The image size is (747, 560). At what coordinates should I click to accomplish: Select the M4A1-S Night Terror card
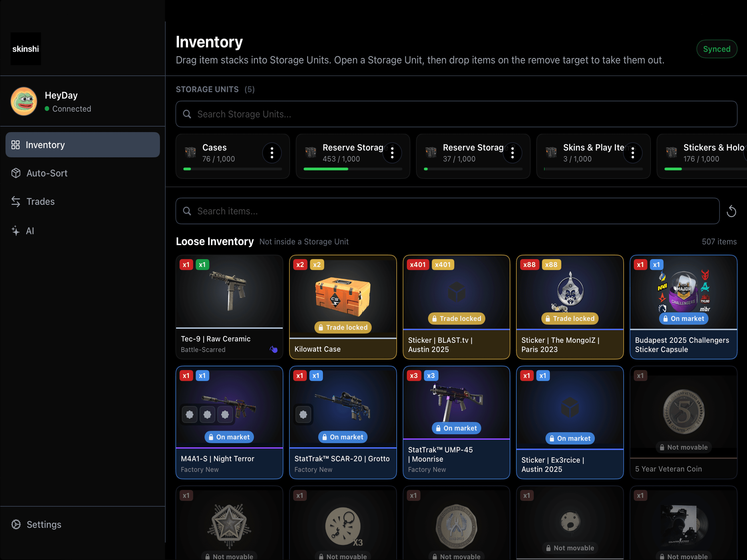point(229,422)
